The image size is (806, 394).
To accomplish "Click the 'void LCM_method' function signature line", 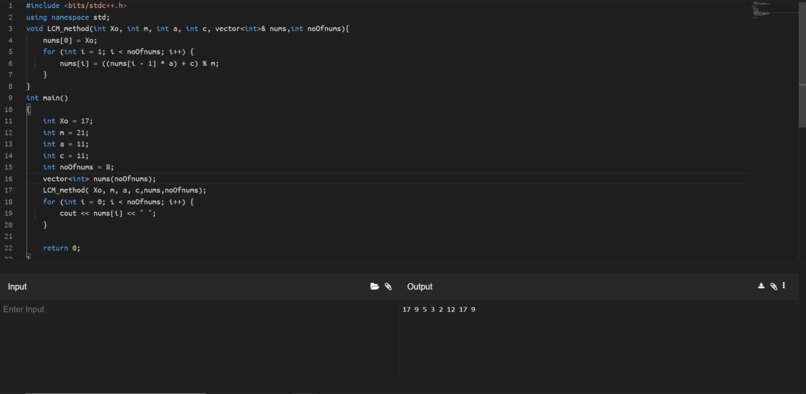I will click(188, 29).
